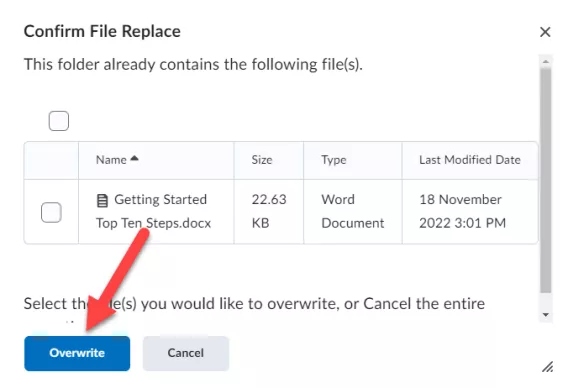This screenshot has width=568, height=388.
Task: Click the vertical scrollbar thumb
Action: tap(546, 180)
